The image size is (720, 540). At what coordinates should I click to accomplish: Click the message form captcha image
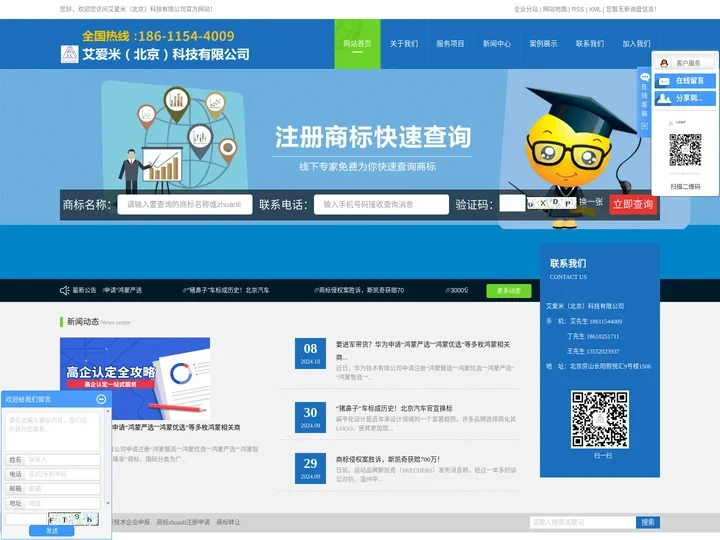pos(73,519)
